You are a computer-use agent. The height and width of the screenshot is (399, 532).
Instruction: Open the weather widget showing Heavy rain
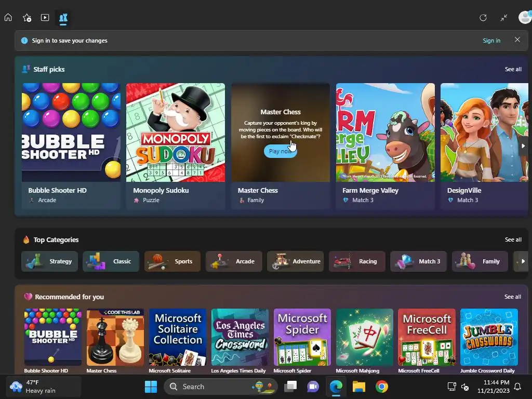tap(44, 387)
